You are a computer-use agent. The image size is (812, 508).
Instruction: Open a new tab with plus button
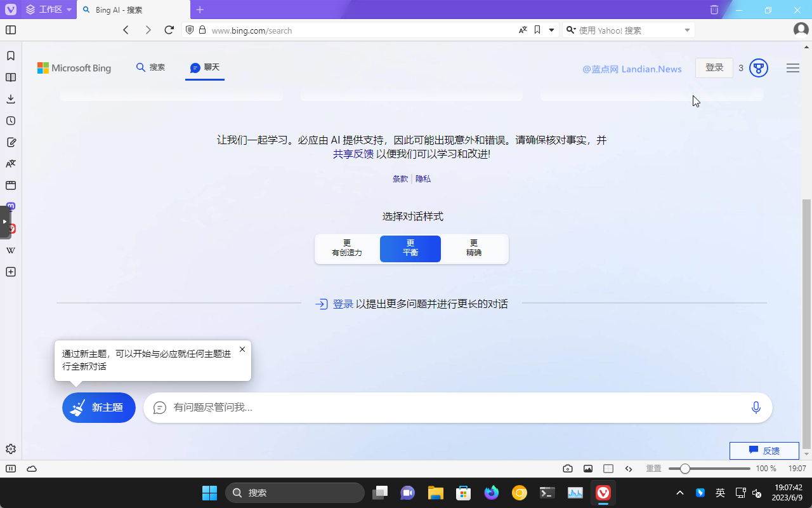pyautogui.click(x=200, y=10)
